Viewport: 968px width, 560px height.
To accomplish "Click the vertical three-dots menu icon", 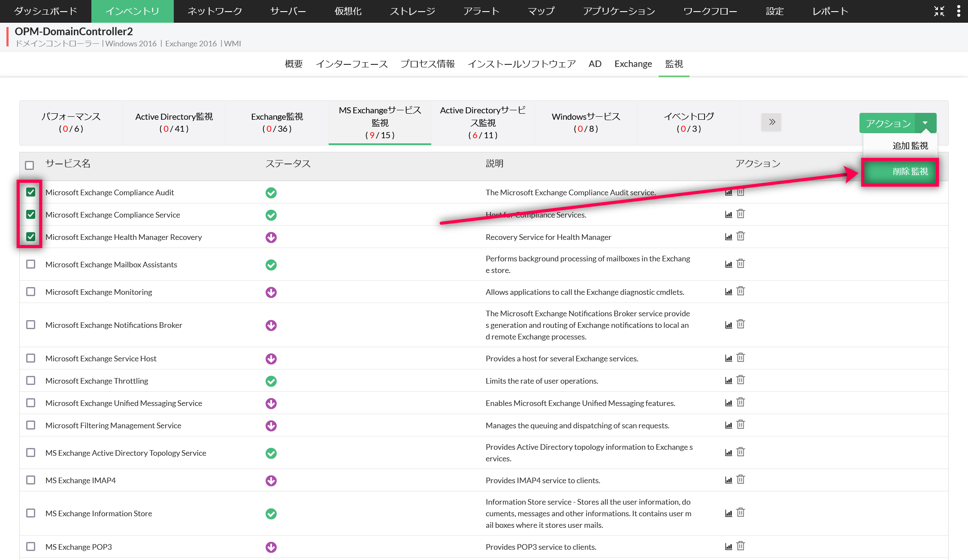I will [x=959, y=11].
